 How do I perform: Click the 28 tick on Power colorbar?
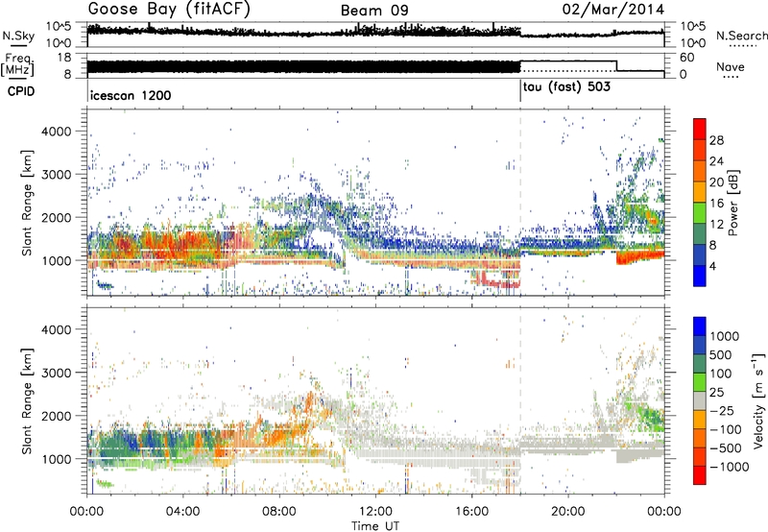coord(716,140)
